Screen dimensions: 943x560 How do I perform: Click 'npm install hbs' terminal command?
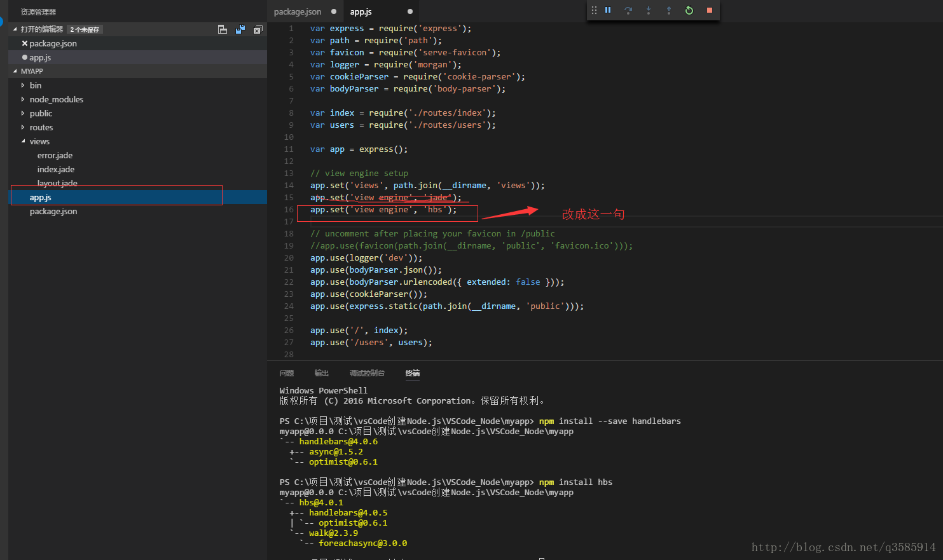(575, 482)
